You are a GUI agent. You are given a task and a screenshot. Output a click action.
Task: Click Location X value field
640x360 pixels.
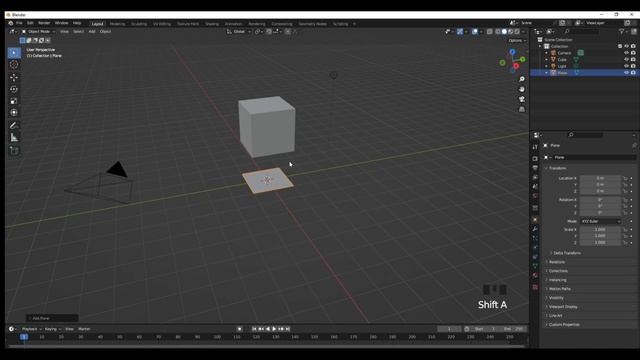(600, 178)
